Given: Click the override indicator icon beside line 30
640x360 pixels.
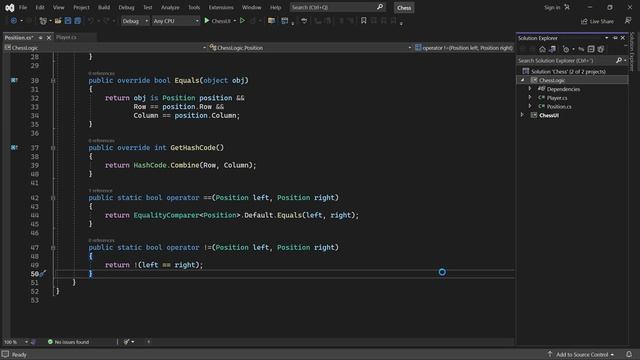Looking at the screenshot, I should point(14,80).
